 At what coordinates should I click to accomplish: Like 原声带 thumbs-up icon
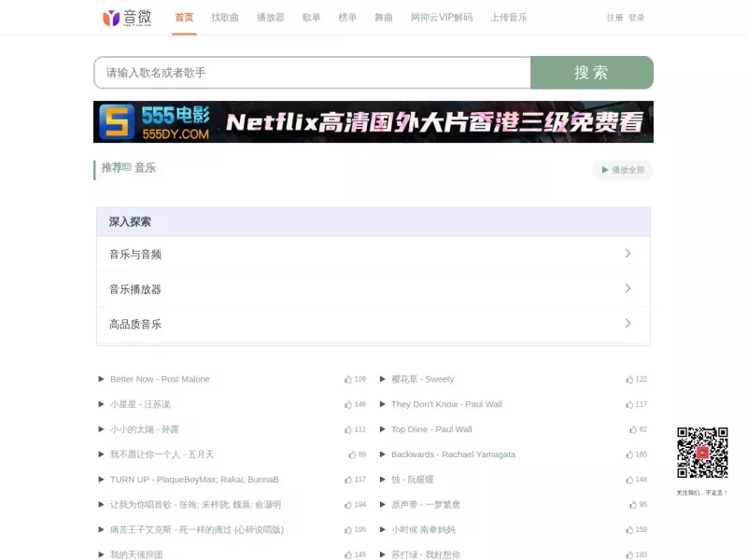(633, 505)
